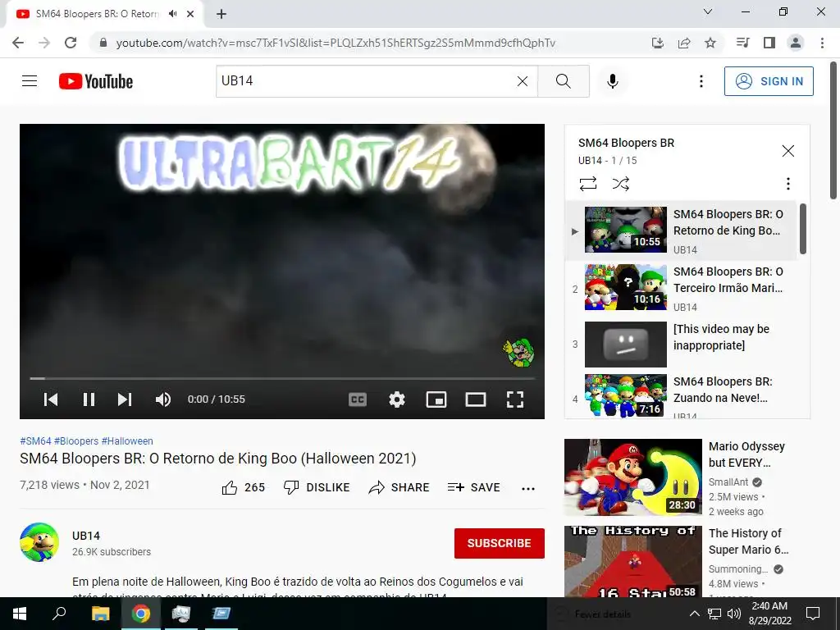Mute the video player volume
Image resolution: width=840 pixels, height=630 pixels.
163,399
